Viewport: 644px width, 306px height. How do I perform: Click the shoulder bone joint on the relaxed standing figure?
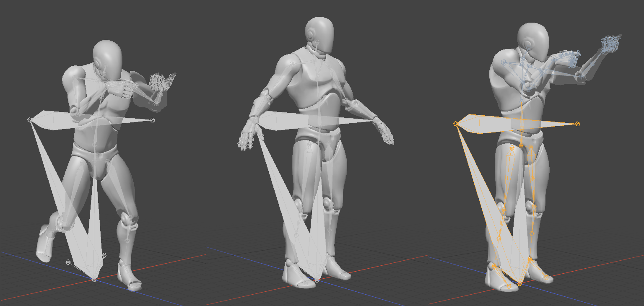coord(292,63)
